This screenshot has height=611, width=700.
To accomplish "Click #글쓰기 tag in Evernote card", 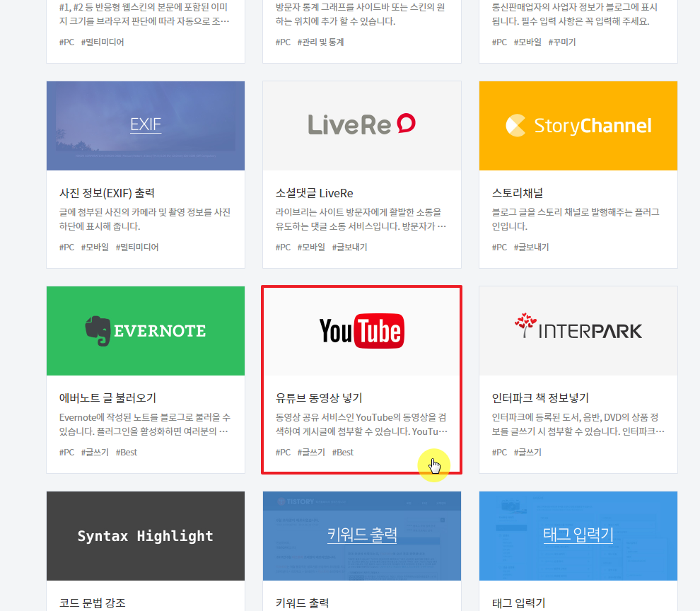I will [x=95, y=453].
